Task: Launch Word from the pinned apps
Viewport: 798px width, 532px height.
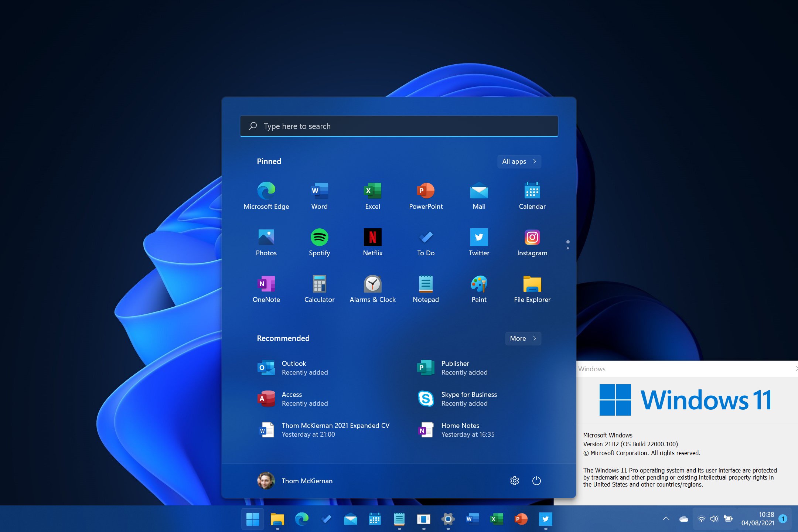Action: coord(319,196)
